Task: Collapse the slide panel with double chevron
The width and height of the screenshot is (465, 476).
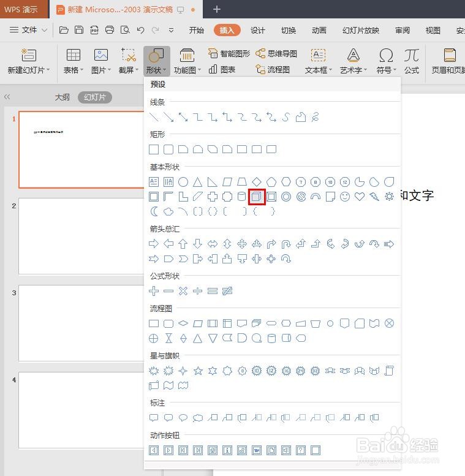Action: 7,97
